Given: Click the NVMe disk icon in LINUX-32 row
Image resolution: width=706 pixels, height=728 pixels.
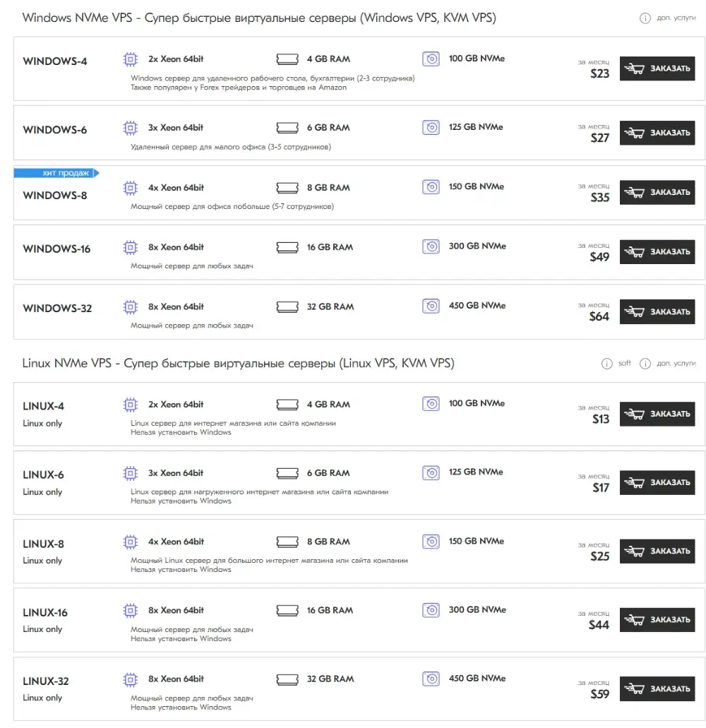Looking at the screenshot, I should (431, 679).
